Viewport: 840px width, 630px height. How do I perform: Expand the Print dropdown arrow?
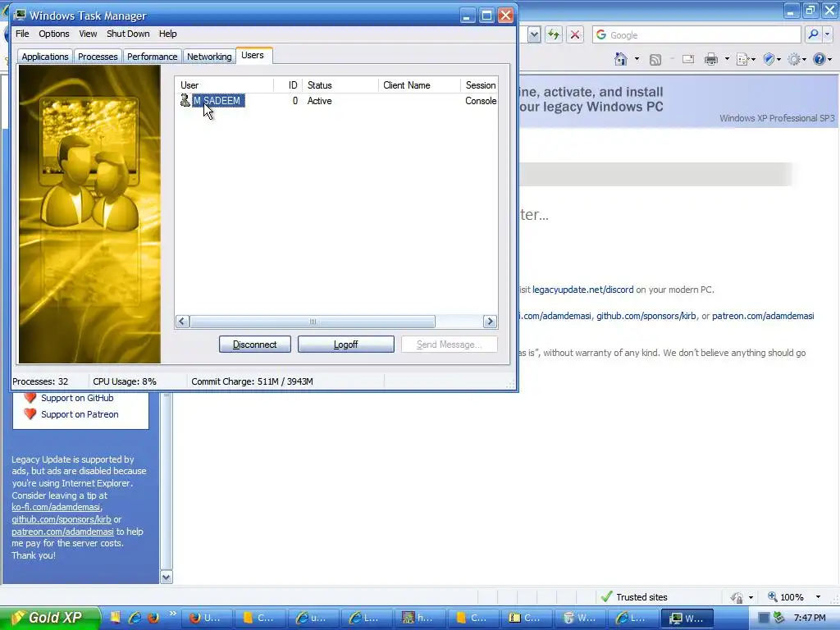727,59
